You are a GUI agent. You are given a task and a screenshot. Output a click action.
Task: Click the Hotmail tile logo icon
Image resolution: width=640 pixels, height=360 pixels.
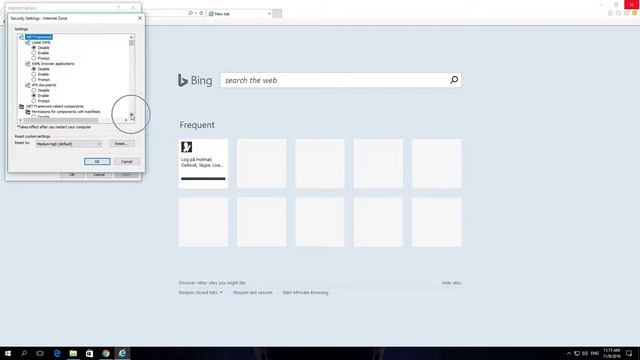tap(187, 147)
